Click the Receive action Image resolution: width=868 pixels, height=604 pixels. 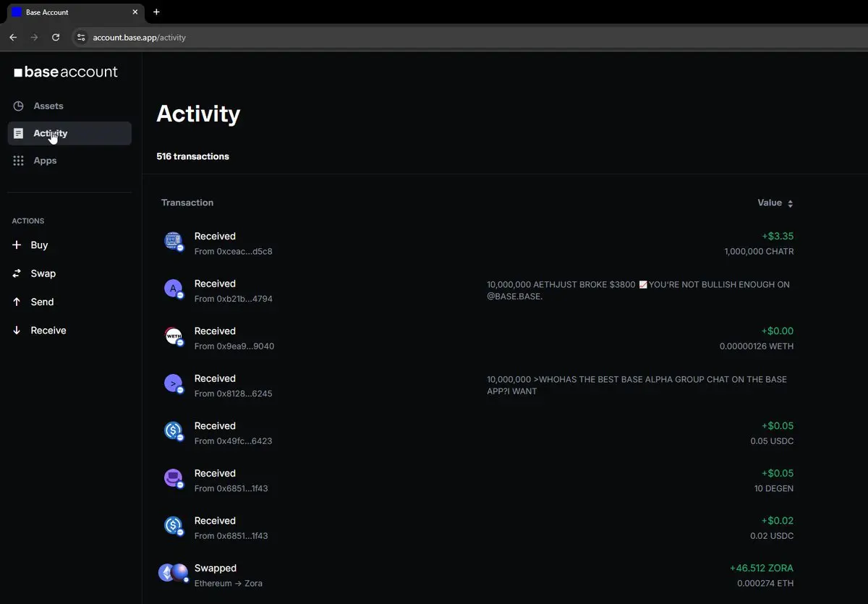pyautogui.click(x=48, y=331)
